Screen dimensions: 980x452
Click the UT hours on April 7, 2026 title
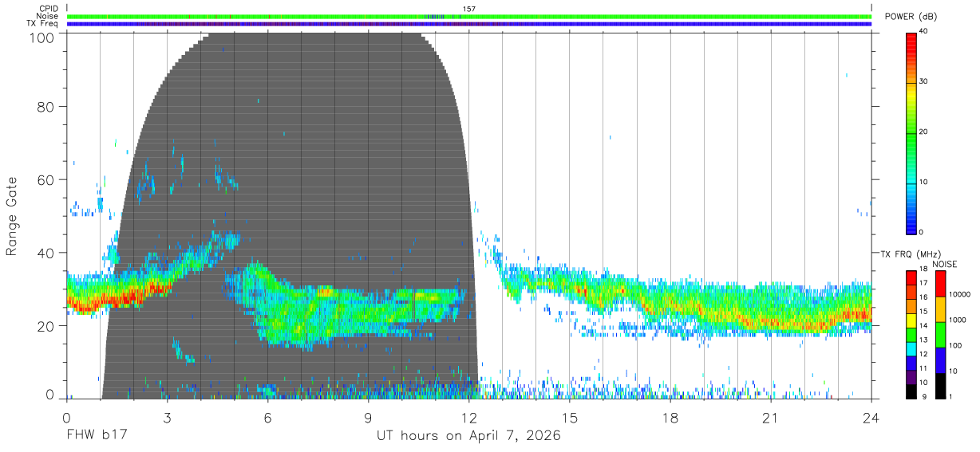(468, 436)
